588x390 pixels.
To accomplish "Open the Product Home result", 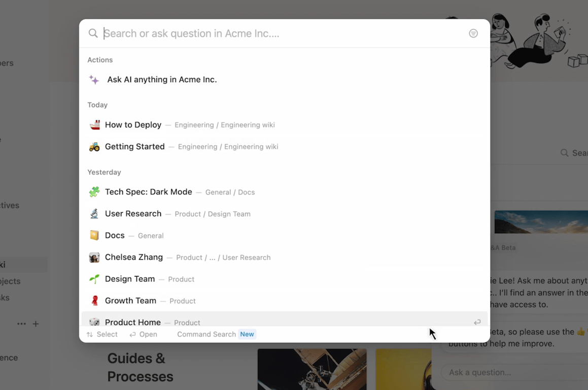I will pos(284,319).
